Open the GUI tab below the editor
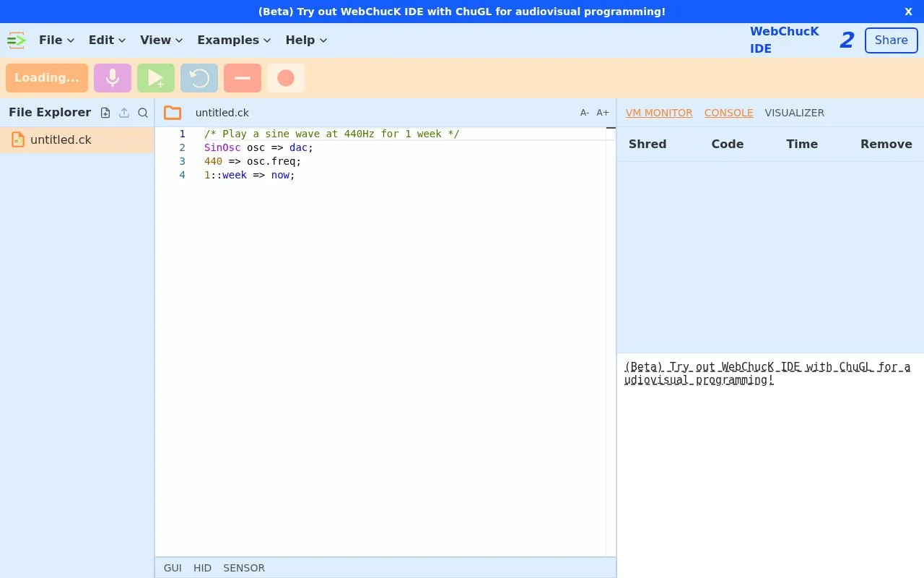The image size is (924, 578). coord(173,568)
